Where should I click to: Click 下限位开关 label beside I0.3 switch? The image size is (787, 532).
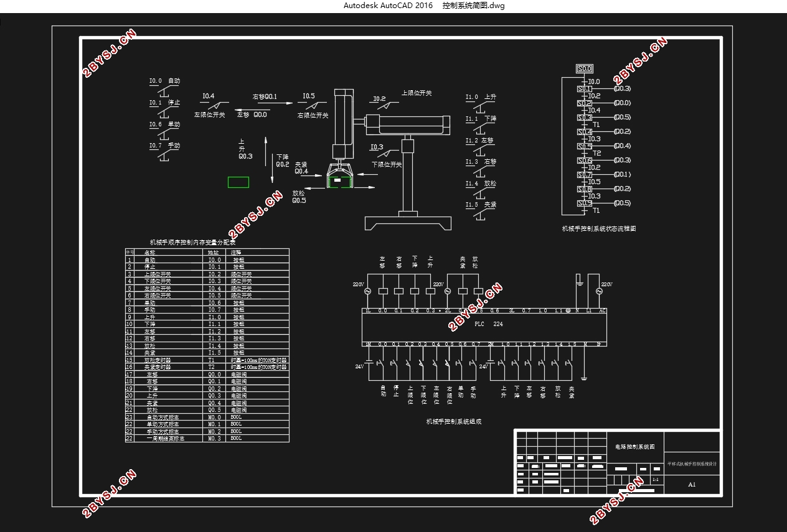387,165
